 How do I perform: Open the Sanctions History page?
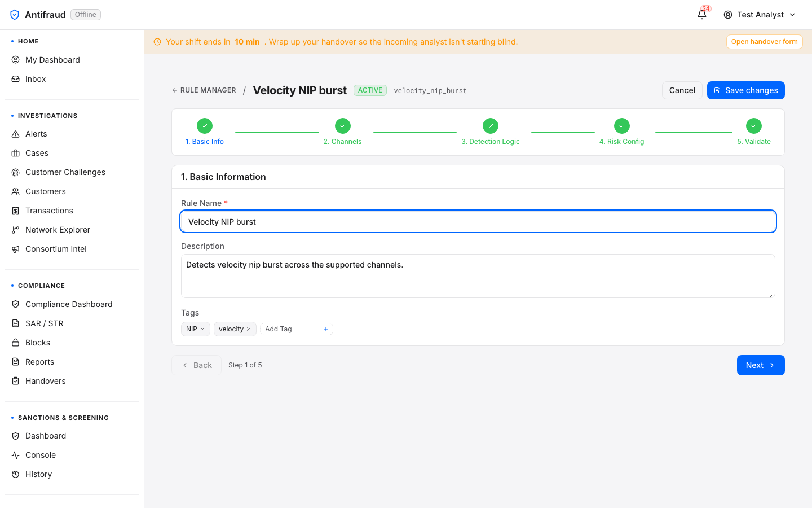coord(72,474)
